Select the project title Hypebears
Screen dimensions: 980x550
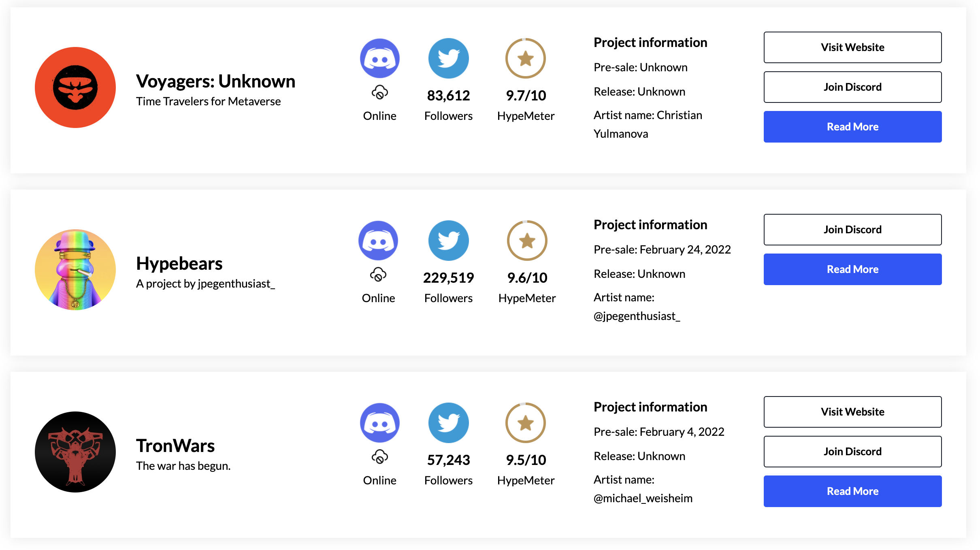(x=179, y=263)
